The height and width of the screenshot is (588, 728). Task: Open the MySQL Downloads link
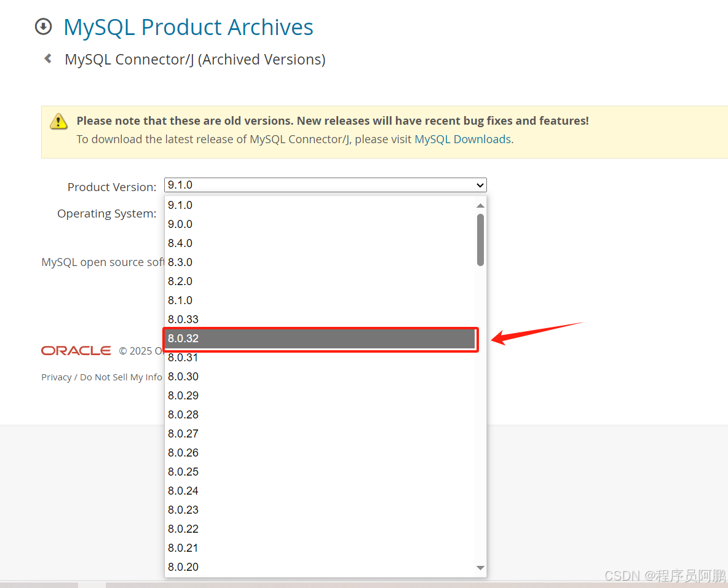[463, 139]
